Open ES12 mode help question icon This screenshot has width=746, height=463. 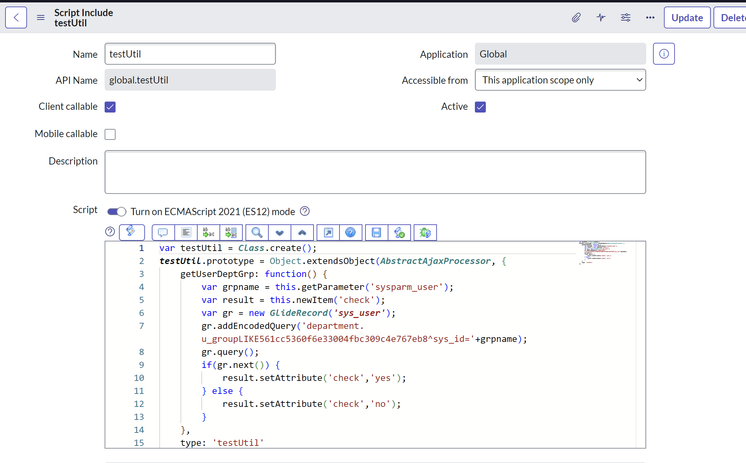305,211
